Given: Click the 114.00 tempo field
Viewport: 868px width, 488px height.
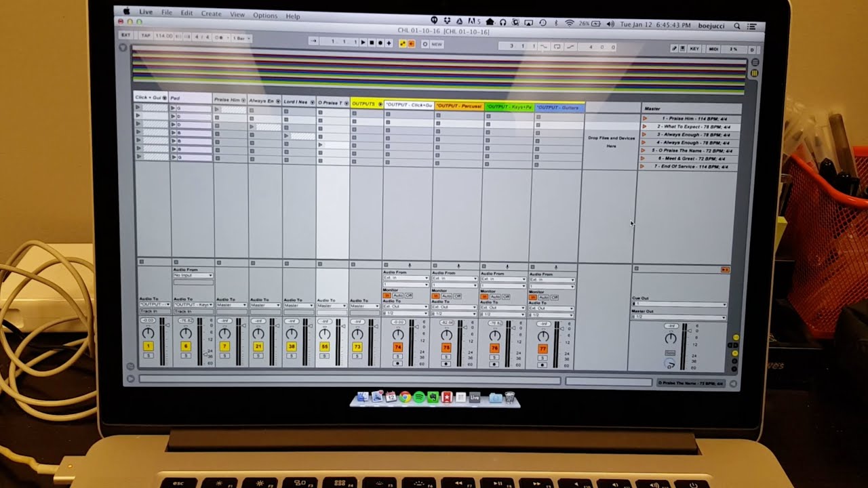Looking at the screenshot, I should pos(163,35).
